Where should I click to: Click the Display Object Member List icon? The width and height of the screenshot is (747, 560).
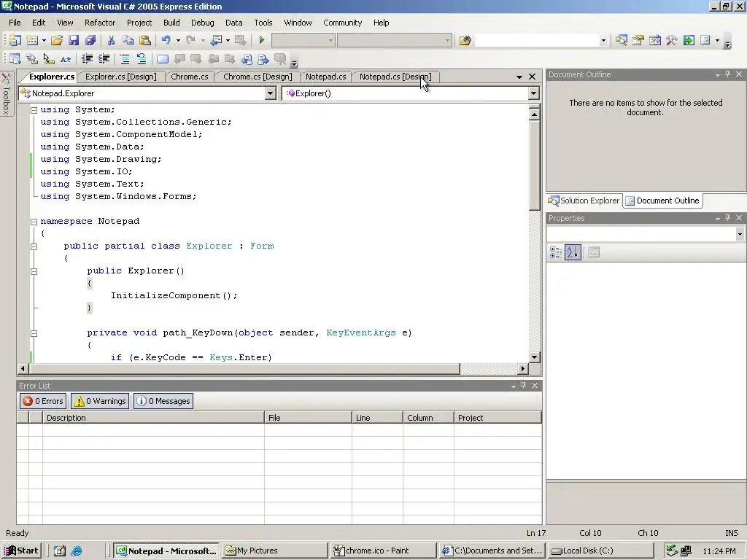click(x=15, y=59)
